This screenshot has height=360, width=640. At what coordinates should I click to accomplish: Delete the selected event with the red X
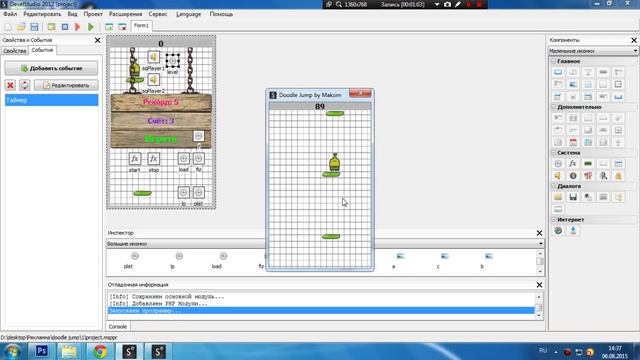coord(10,85)
